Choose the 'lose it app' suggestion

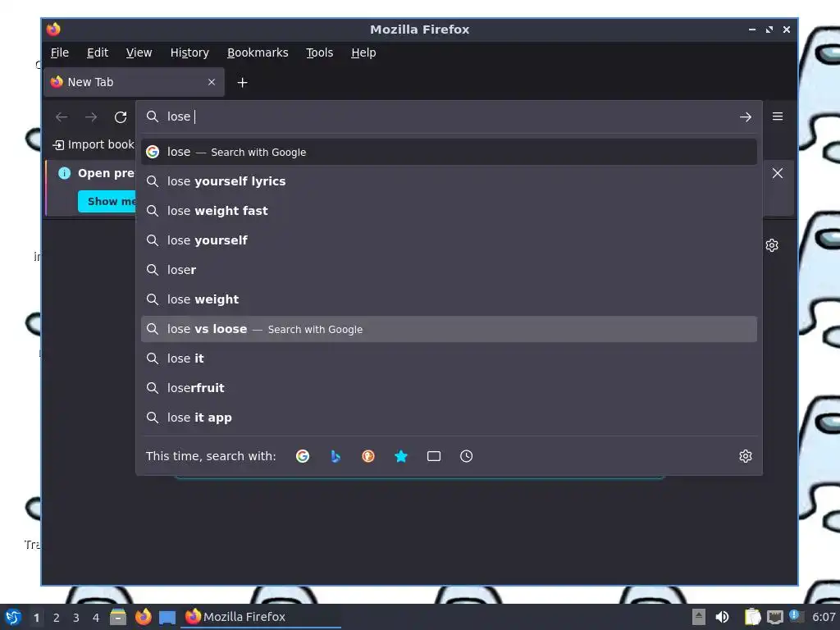pos(449,418)
